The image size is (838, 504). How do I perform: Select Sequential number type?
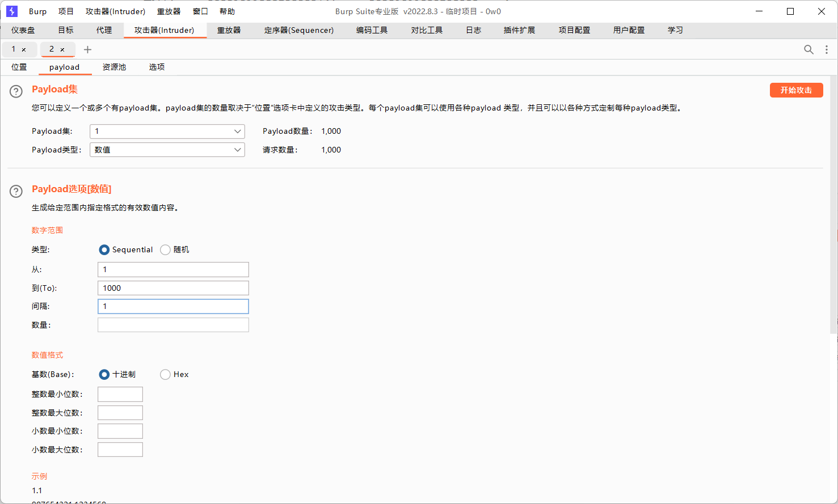click(104, 249)
